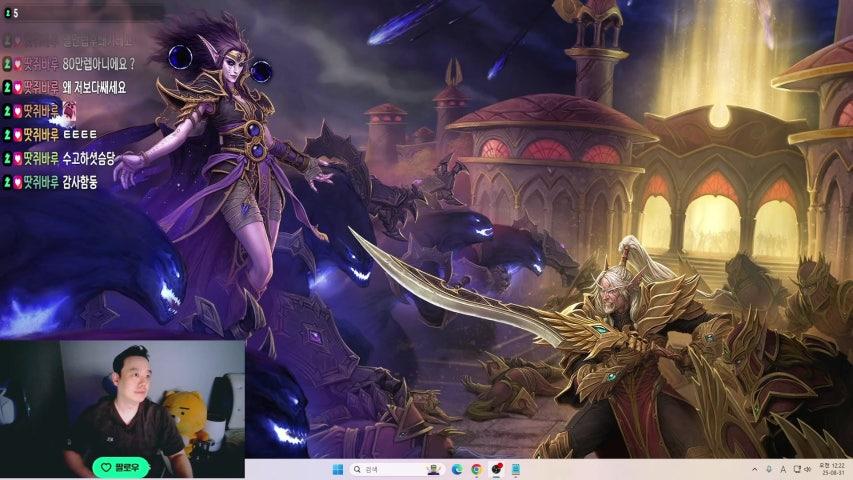Viewport: 853px width, 480px height.
Task: Open the clock and date showing 12:22
Action: click(832, 469)
